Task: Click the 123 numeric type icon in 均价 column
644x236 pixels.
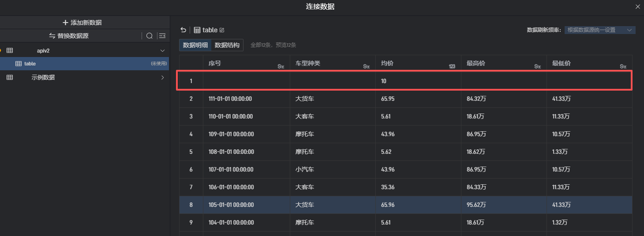Action: [452, 66]
